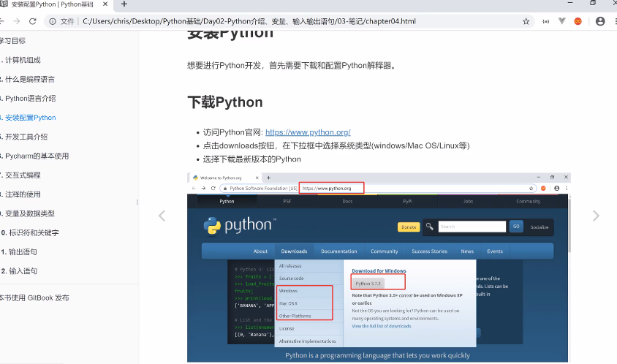Open the active chapter 安装配置Python in sidebar

29,118
